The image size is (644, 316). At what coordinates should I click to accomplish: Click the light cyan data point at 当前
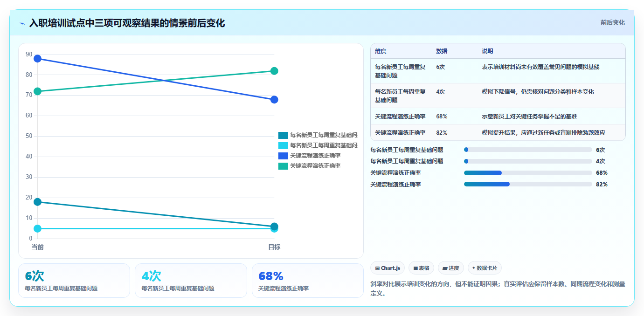[x=37, y=228]
